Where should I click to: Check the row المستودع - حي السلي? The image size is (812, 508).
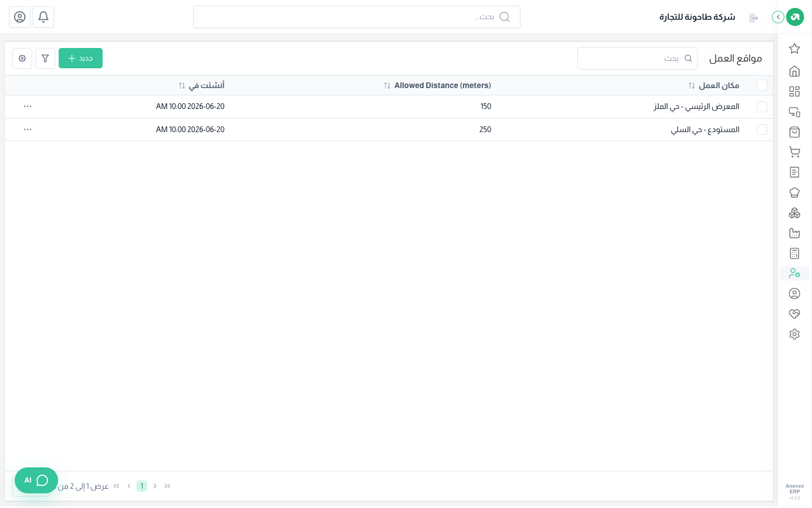click(x=762, y=129)
